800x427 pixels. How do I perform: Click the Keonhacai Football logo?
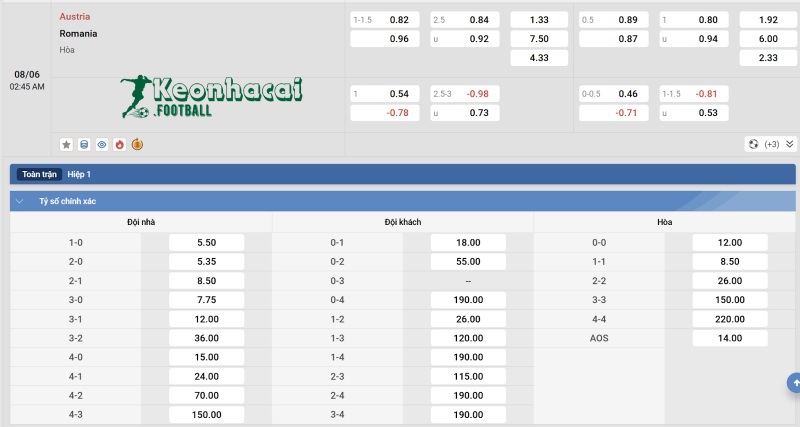point(210,97)
